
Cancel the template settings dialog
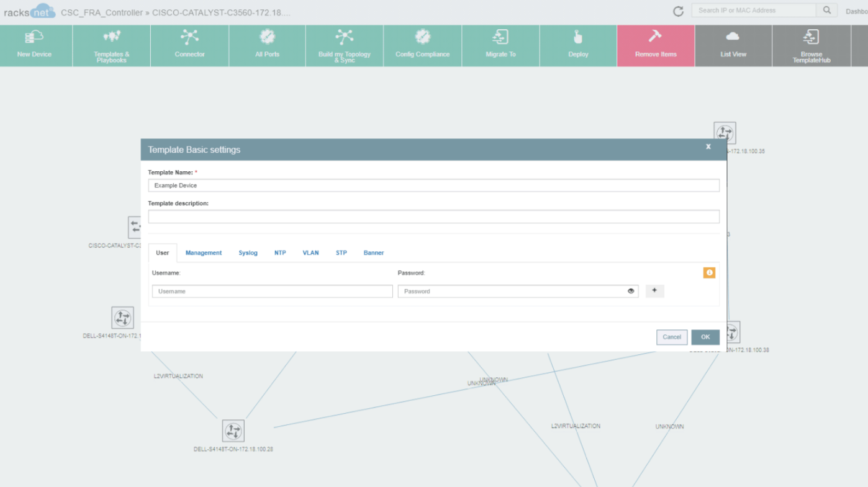pos(672,337)
